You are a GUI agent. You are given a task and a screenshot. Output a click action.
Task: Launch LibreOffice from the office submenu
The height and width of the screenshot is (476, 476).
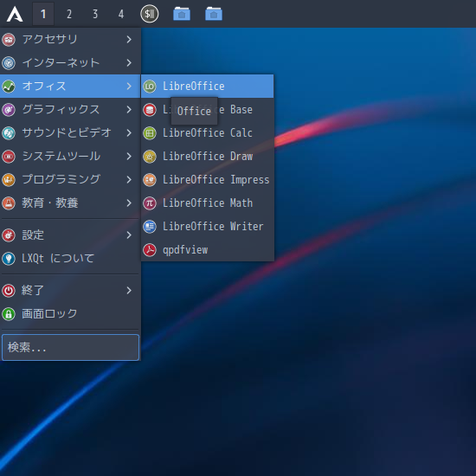point(208,87)
